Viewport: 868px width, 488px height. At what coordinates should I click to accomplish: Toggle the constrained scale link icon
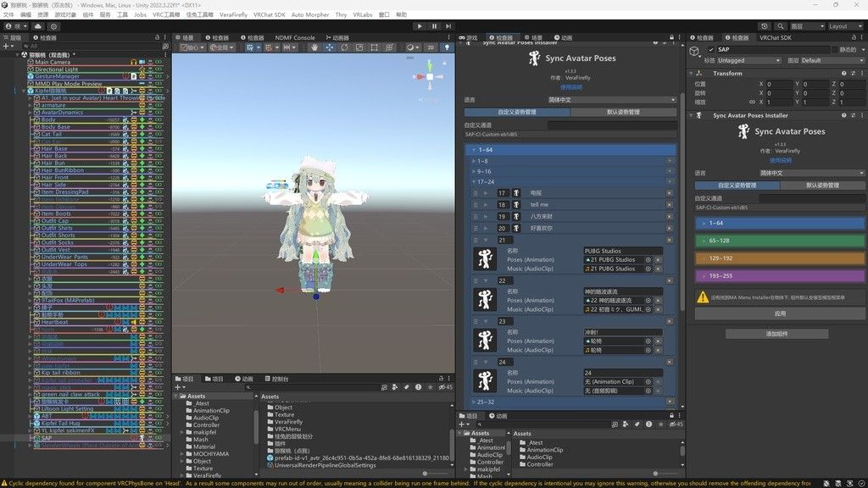point(752,102)
